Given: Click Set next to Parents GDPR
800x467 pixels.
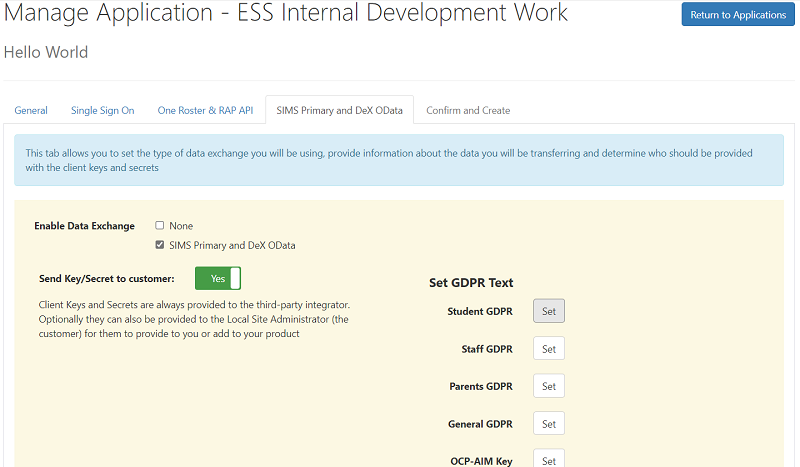Looking at the screenshot, I should point(548,386).
